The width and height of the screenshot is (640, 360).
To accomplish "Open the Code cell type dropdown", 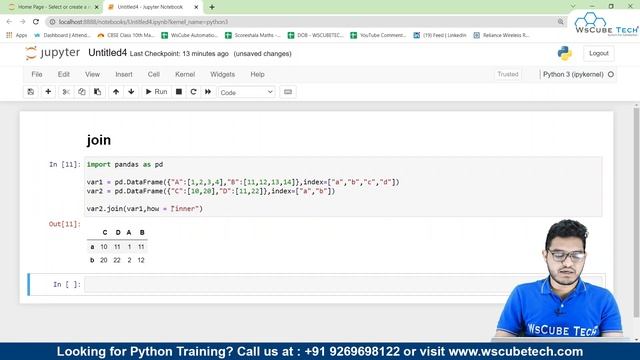I will 247,92.
